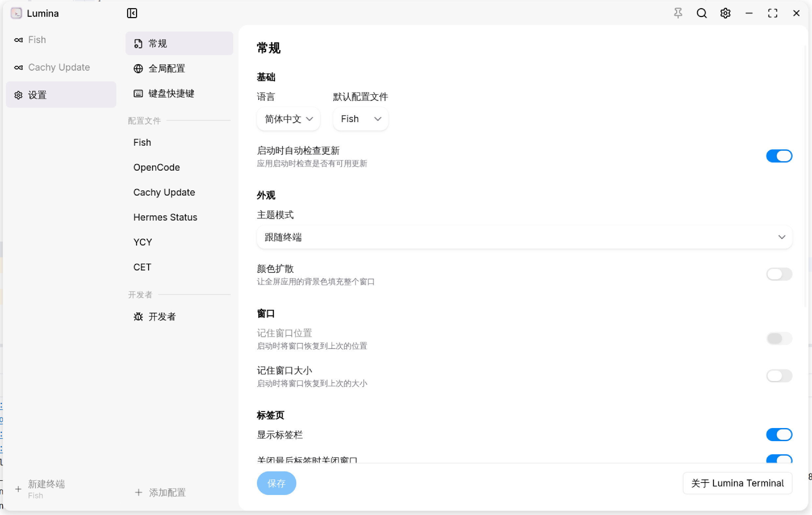The width and height of the screenshot is (812, 515).
Task: Click the bug icon for 开发者
Action: point(138,316)
